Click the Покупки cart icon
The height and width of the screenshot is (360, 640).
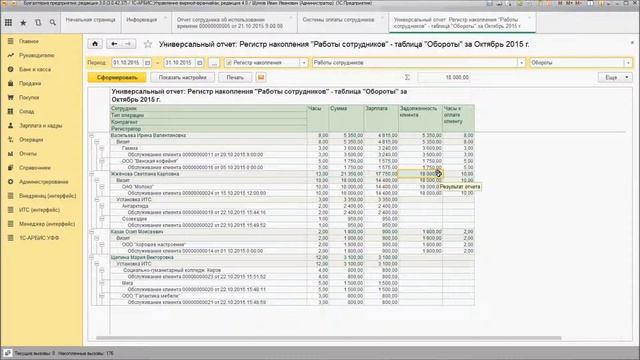[11, 98]
